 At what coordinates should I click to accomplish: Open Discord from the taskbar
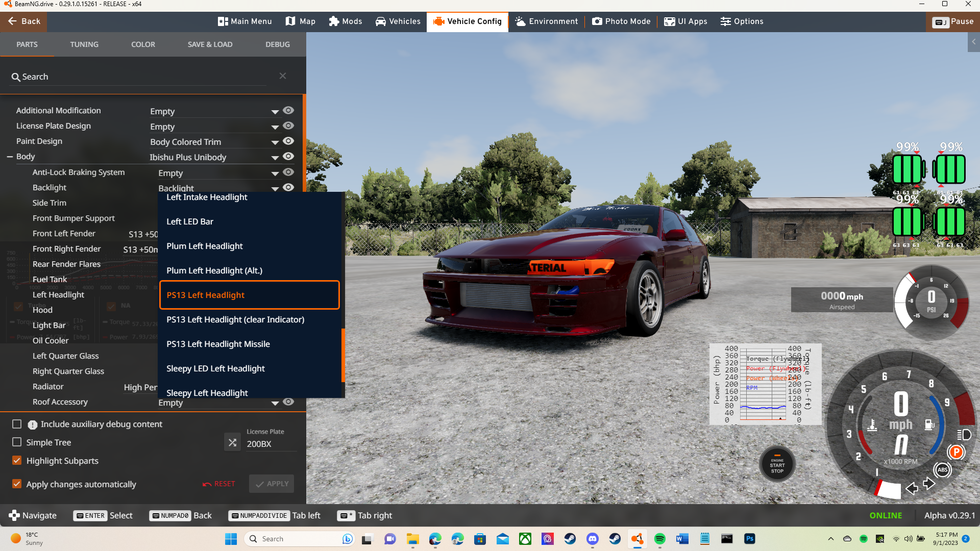click(593, 539)
